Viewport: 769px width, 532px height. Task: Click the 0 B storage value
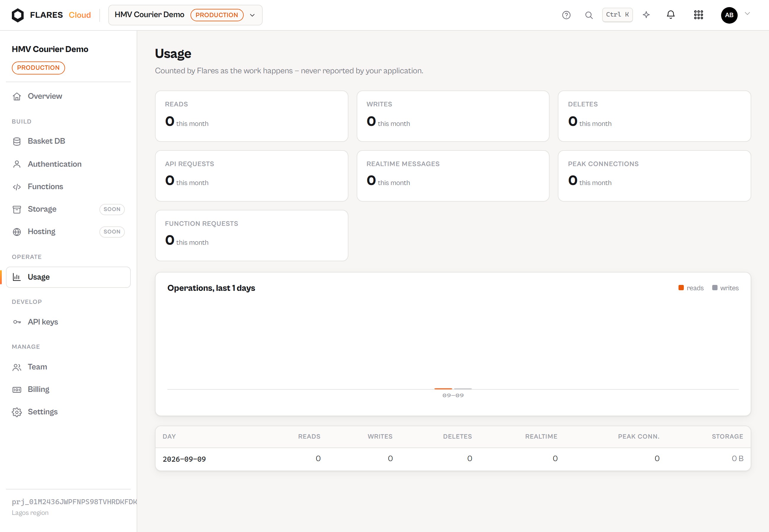coord(737,459)
